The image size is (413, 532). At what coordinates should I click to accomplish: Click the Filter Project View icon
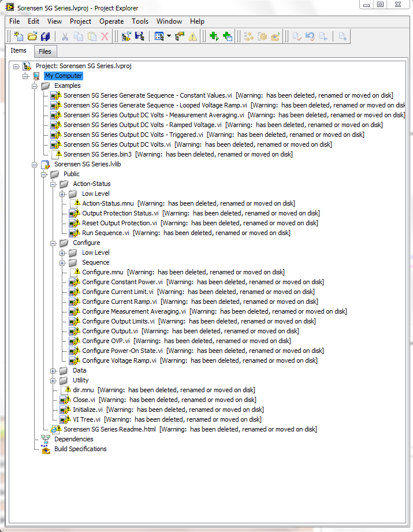[x=159, y=36]
